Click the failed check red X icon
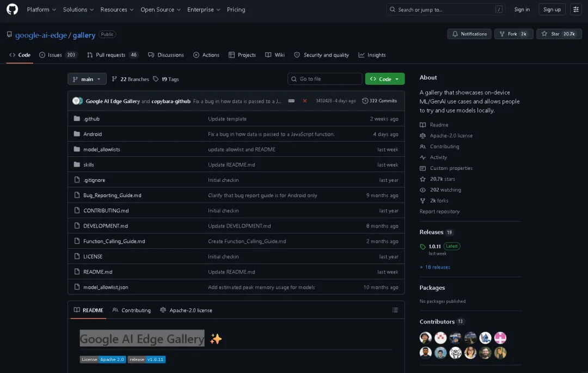 304,101
